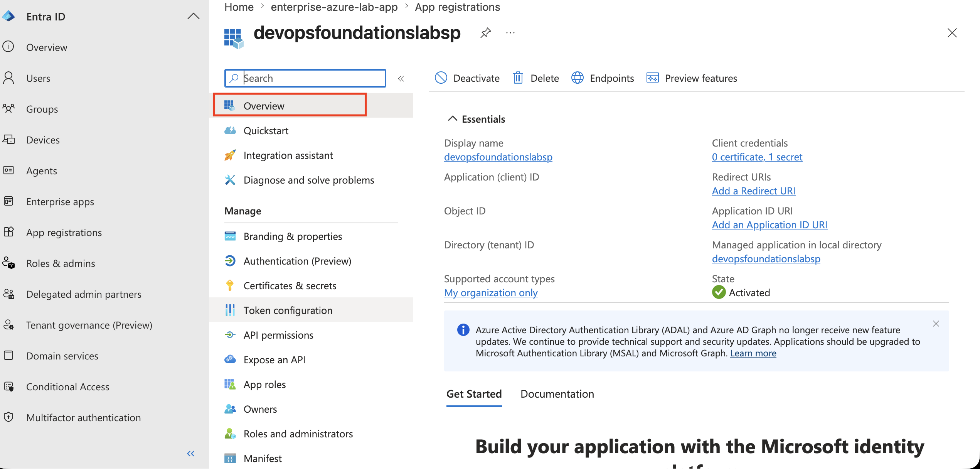
Task: Click the devopsfoundationslabsp display name link
Action: tap(498, 157)
